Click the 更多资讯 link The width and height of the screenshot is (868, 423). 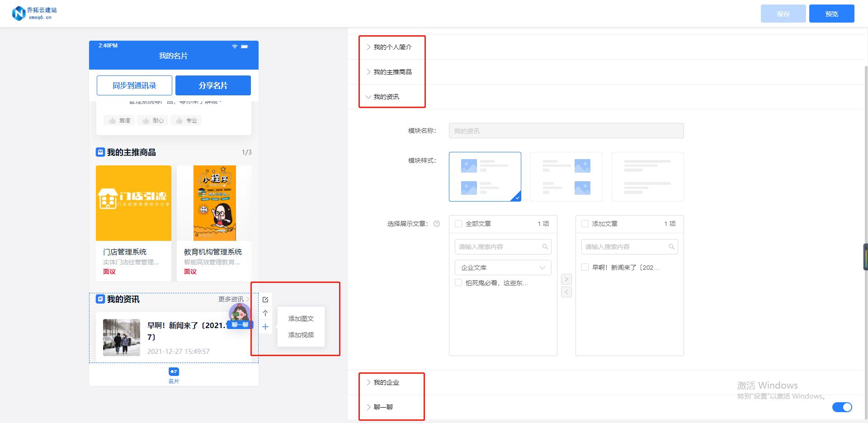234,299
